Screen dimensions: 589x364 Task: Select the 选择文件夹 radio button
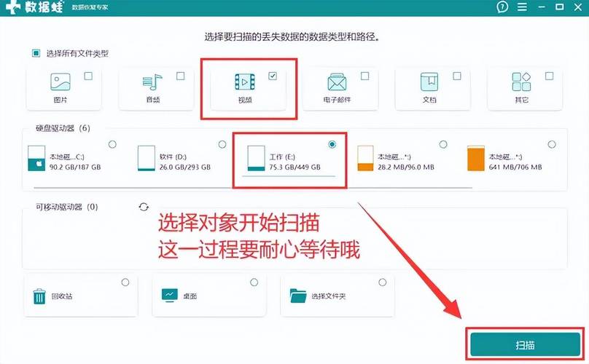pyautogui.click(x=383, y=282)
